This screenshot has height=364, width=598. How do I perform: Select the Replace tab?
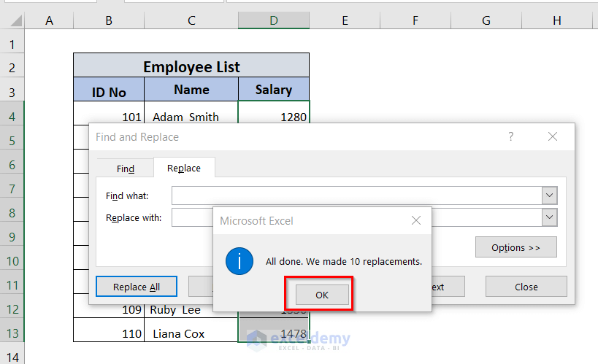[184, 168]
